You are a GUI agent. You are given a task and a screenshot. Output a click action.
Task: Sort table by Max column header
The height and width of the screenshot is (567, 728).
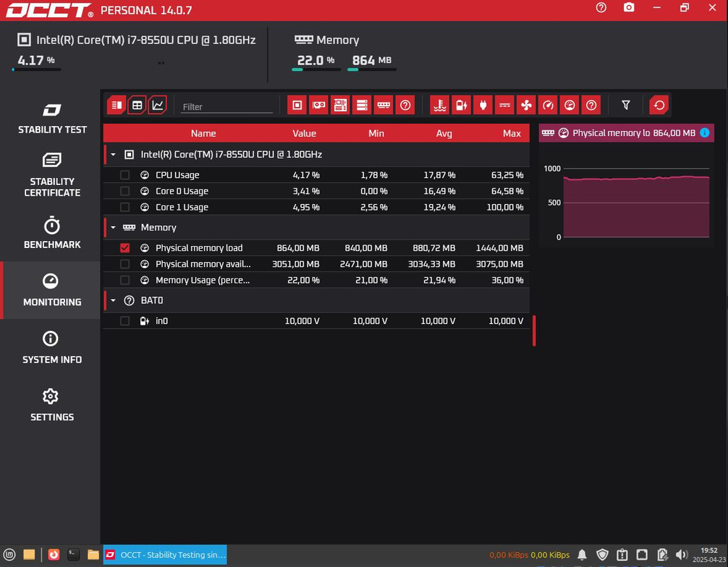pyautogui.click(x=511, y=133)
